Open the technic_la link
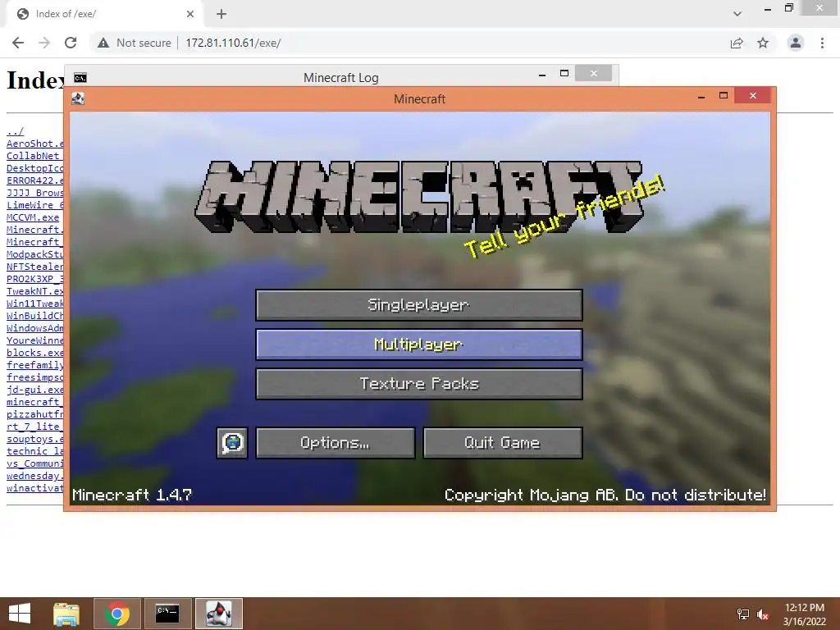The width and height of the screenshot is (840, 630). (x=34, y=451)
